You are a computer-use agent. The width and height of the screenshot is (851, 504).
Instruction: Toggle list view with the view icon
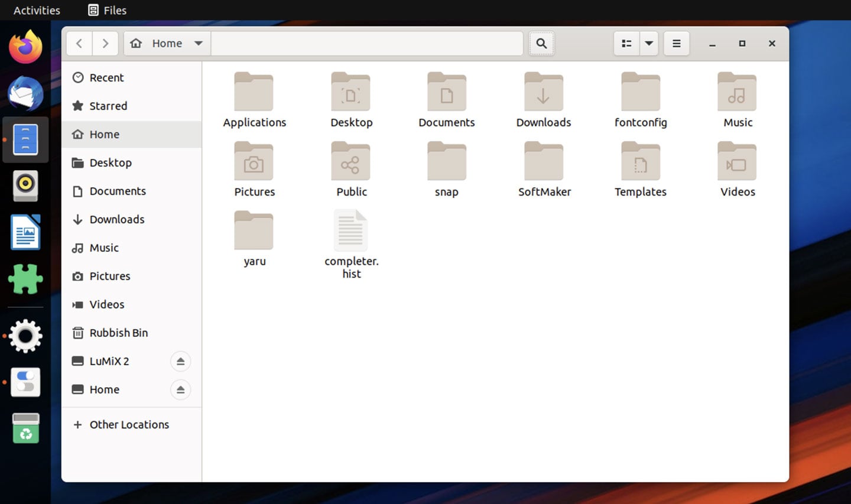click(x=626, y=43)
